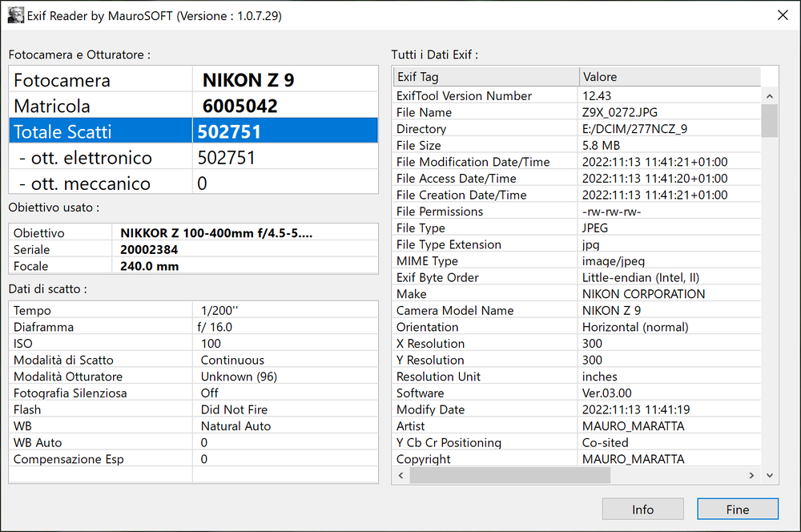The height and width of the screenshot is (532, 801).
Task: Click the 6005042 serial value
Action: click(240, 106)
